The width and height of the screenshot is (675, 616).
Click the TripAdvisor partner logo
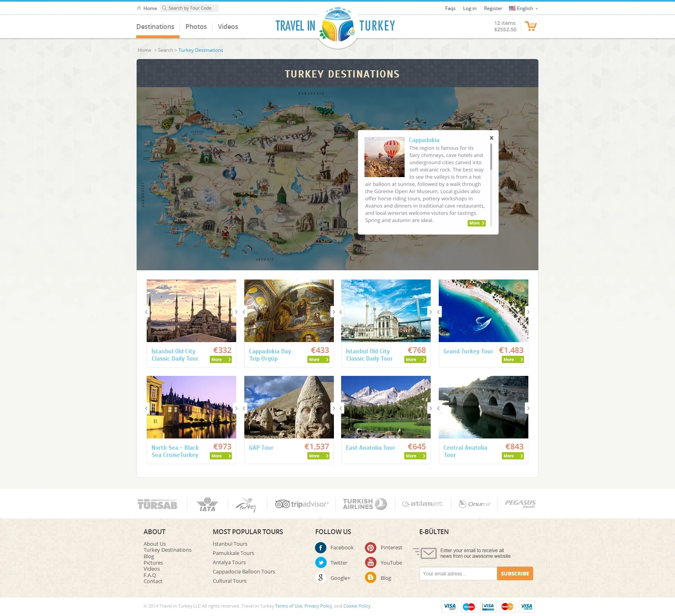[x=302, y=504]
